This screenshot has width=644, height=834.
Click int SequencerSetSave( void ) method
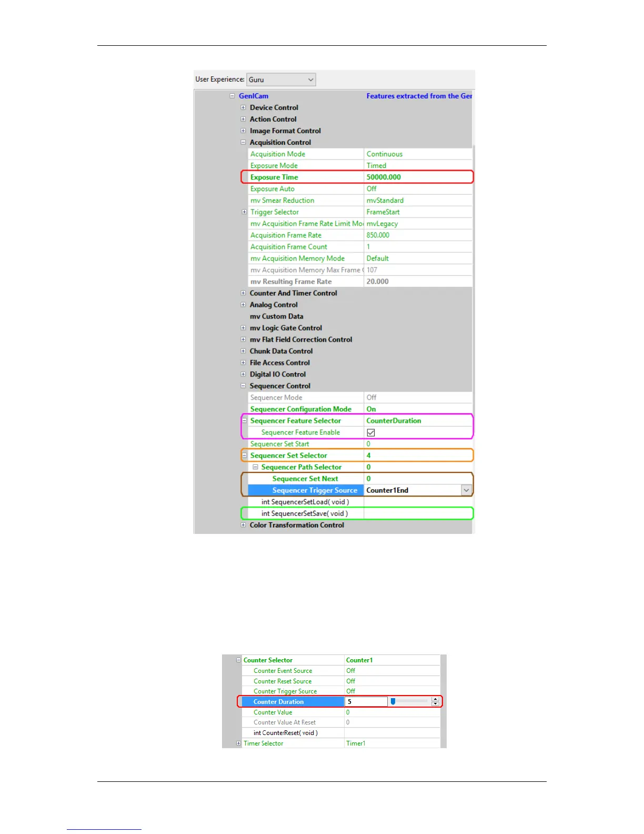coord(305,513)
